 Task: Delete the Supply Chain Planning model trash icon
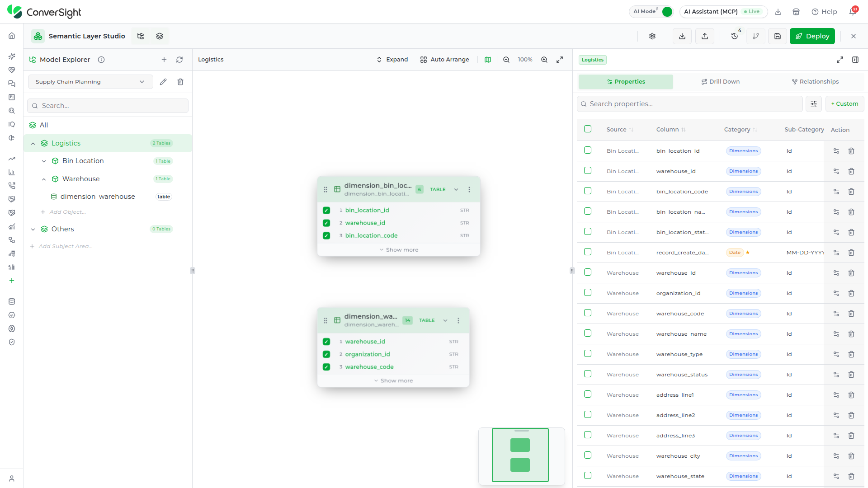click(180, 82)
